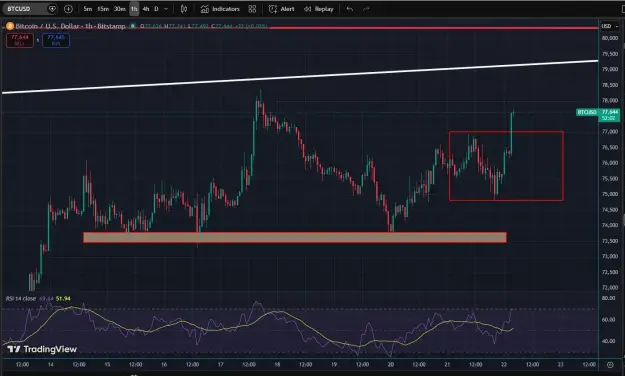Viewport: 625px width, 376px height.
Task: Click date label 23 on time axis
Action: click(560, 364)
